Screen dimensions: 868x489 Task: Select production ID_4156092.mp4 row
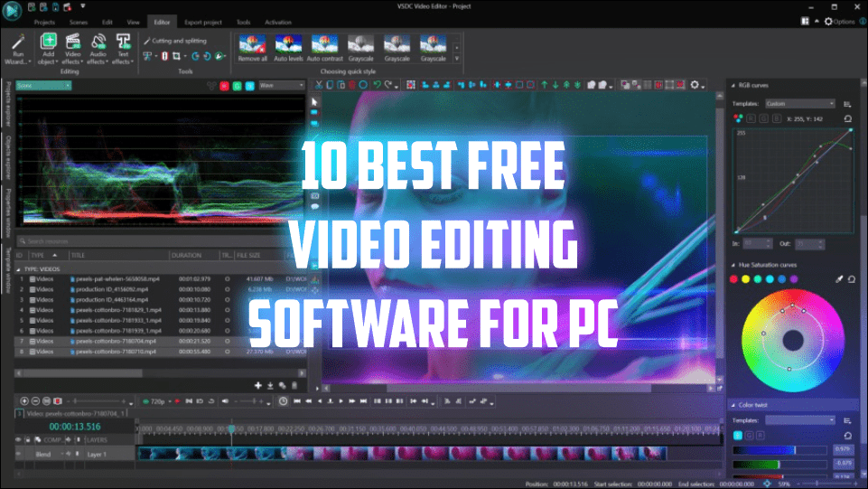click(161, 289)
